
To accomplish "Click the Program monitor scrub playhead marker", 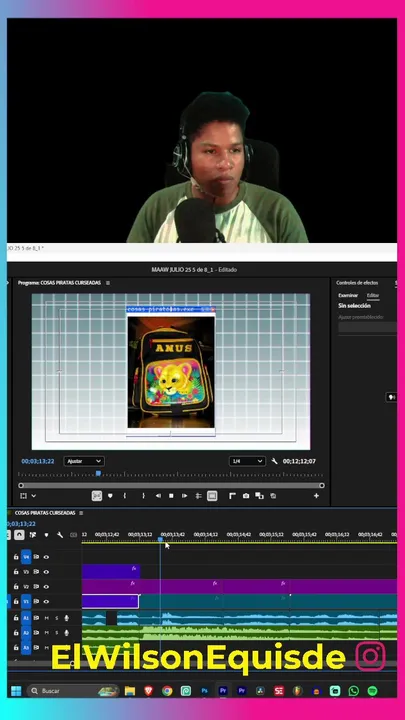I will pos(98,473).
